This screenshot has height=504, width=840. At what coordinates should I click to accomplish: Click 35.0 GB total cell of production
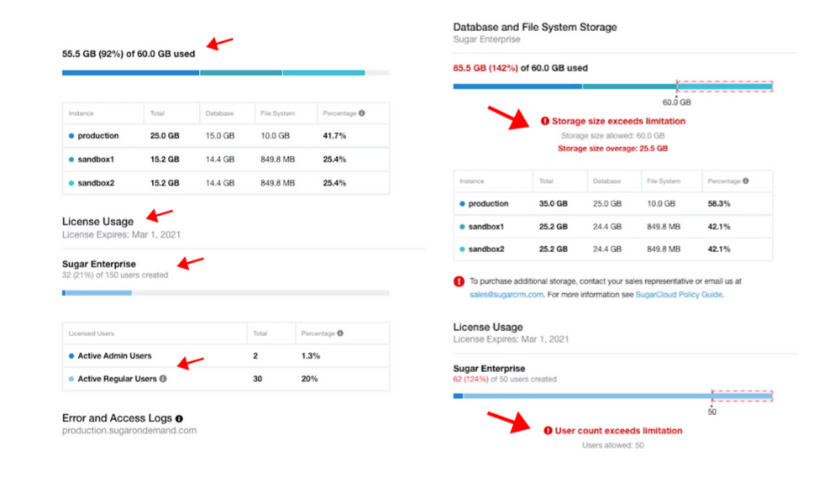tap(554, 203)
